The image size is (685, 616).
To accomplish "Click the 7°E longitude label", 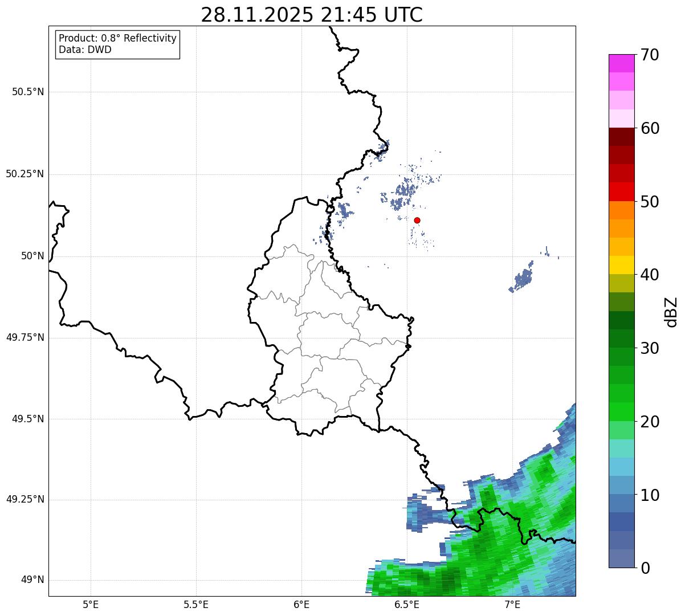I will pyautogui.click(x=512, y=604).
